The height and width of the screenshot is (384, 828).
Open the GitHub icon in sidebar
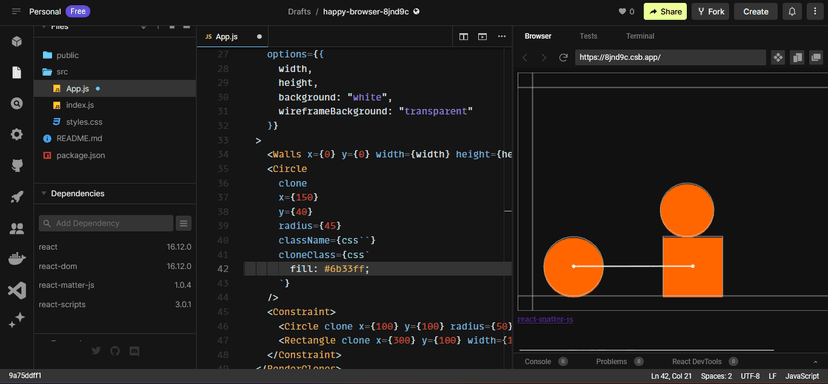[x=16, y=166]
